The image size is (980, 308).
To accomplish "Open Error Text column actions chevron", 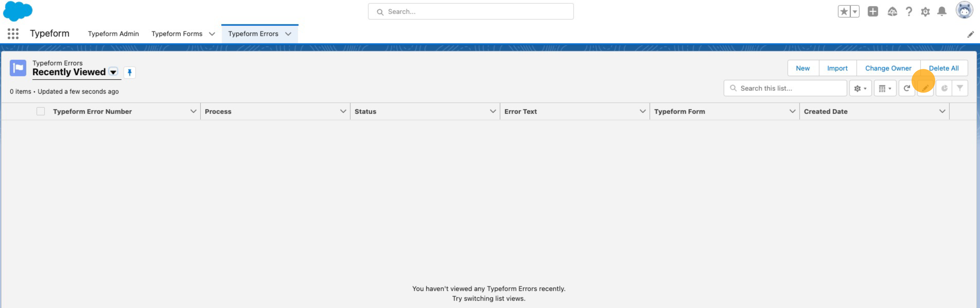I will (643, 112).
